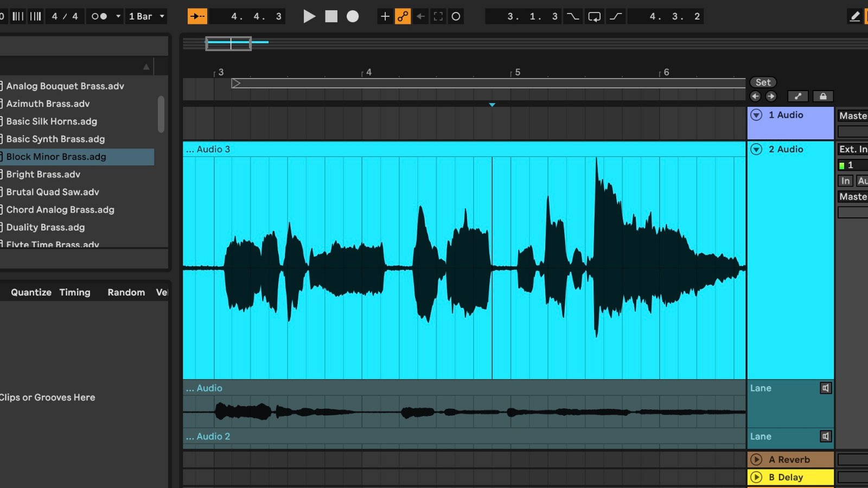
Task: Enable MIDI Arrangement Overdub plus button
Action: [385, 16]
